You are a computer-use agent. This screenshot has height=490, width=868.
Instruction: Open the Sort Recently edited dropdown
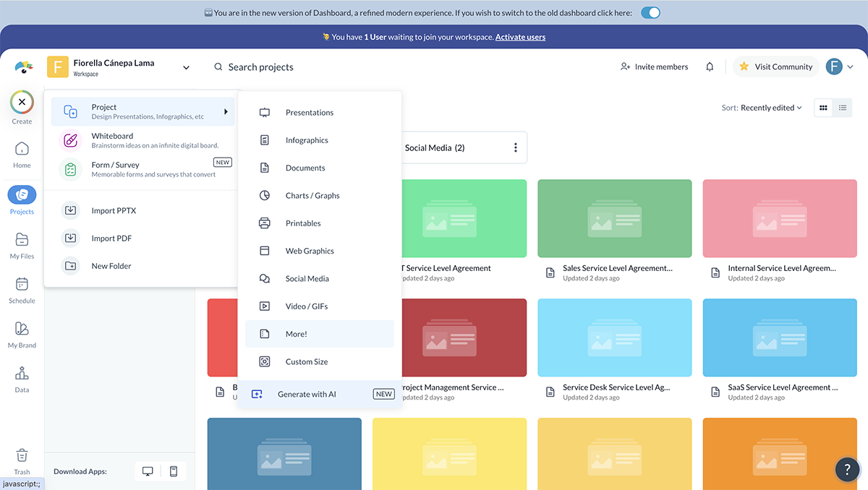(762, 108)
